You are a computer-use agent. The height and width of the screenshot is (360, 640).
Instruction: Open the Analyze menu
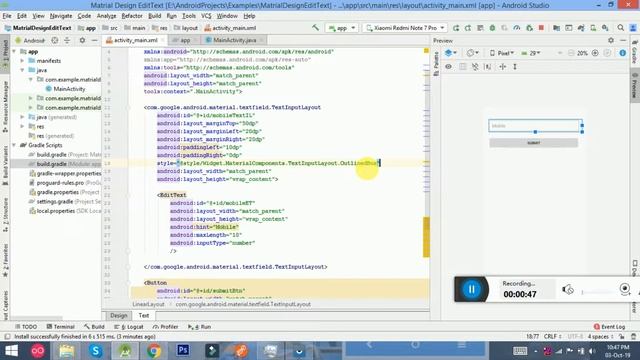click(x=107, y=16)
